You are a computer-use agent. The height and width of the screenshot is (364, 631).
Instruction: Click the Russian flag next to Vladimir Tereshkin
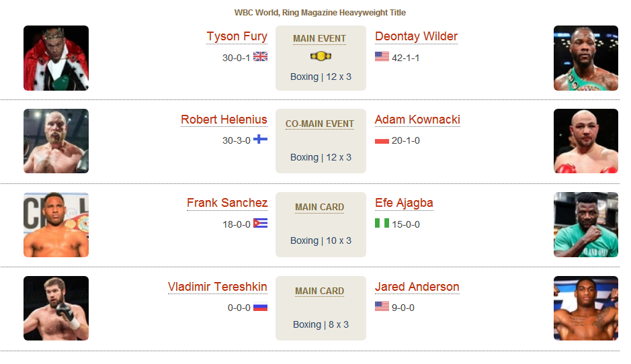(260, 307)
